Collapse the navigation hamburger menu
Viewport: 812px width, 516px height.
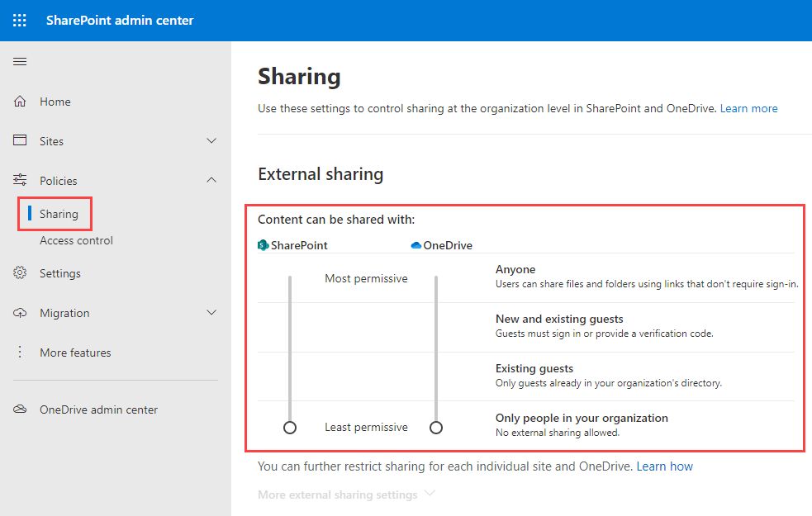coord(20,62)
